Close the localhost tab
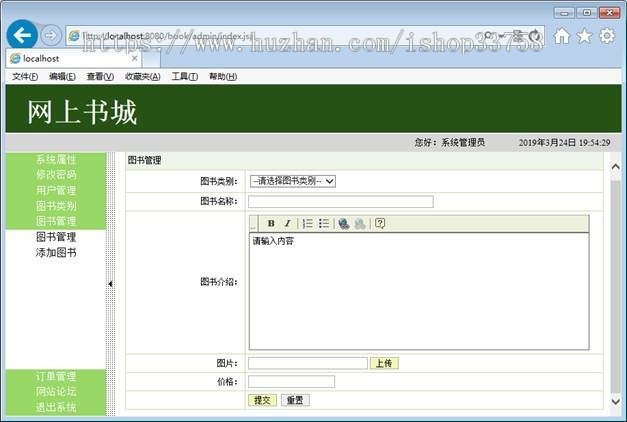Image resolution: width=627 pixels, height=422 pixels. pyautogui.click(x=135, y=58)
